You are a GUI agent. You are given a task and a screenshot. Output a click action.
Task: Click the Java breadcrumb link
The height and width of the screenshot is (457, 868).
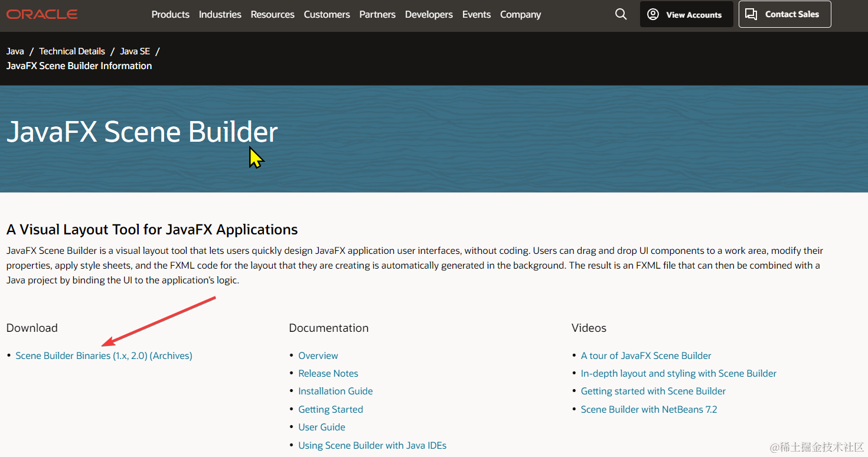pos(15,51)
